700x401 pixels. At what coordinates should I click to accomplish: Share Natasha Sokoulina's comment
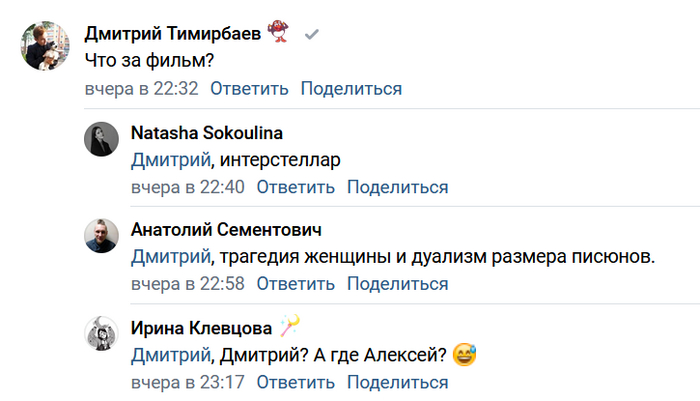pyautogui.click(x=397, y=186)
